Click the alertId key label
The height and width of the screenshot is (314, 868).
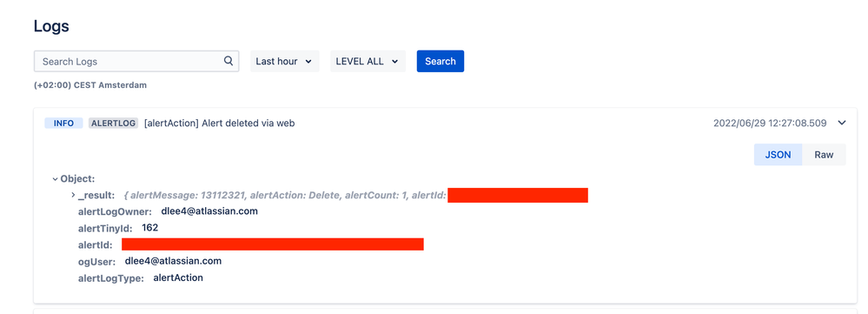click(96, 244)
